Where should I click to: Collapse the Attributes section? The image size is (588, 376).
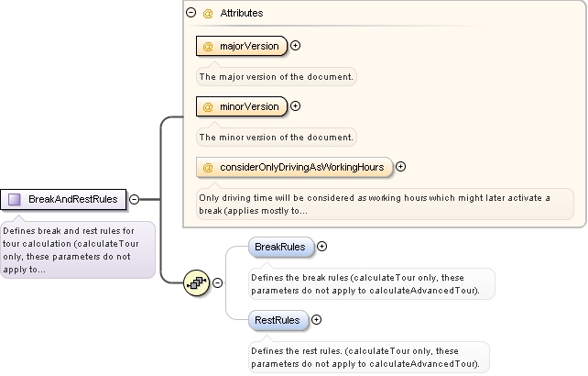pos(191,13)
